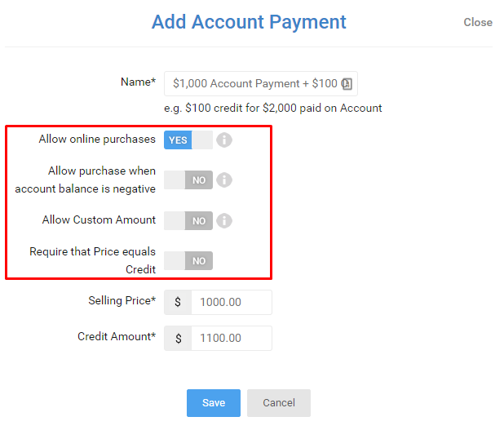Select the Credit Amount input box

232,339
